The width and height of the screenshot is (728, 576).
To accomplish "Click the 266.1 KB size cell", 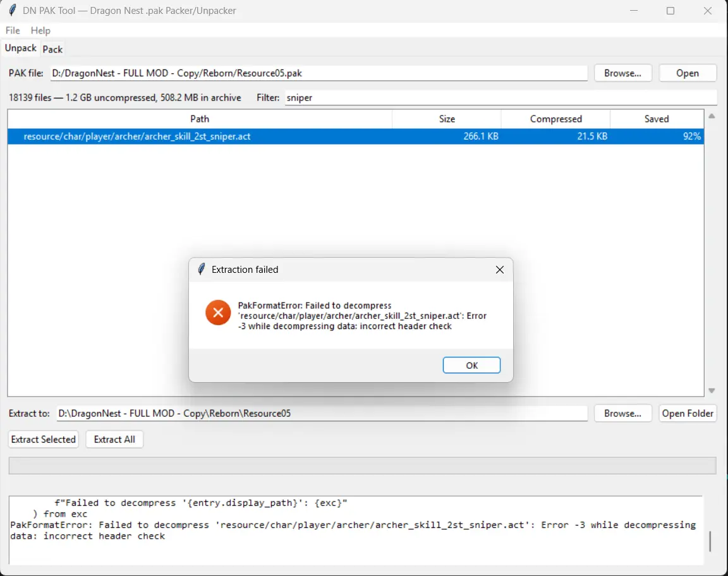I will pyautogui.click(x=480, y=136).
